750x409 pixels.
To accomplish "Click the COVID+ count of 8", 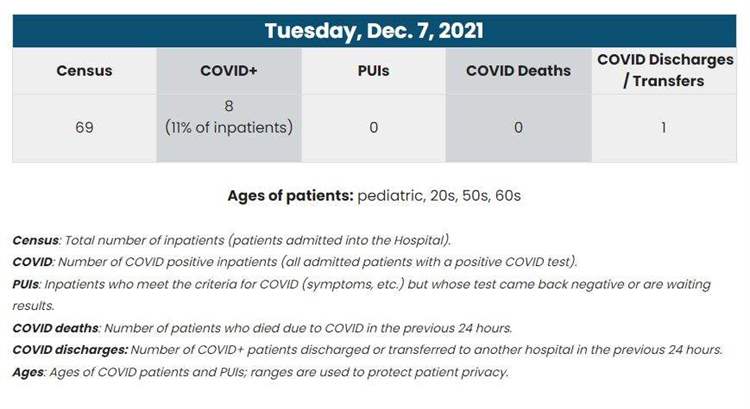I will point(229,106).
